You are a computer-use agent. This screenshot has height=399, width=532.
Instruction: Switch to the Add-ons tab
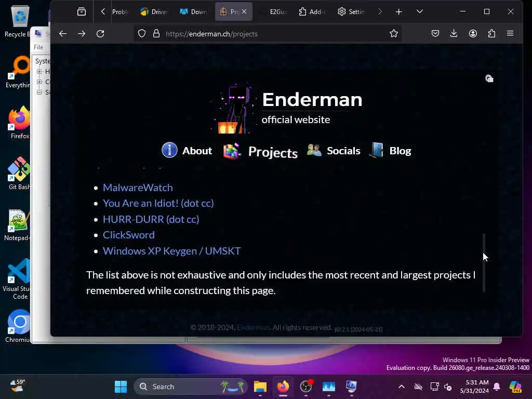(x=312, y=12)
